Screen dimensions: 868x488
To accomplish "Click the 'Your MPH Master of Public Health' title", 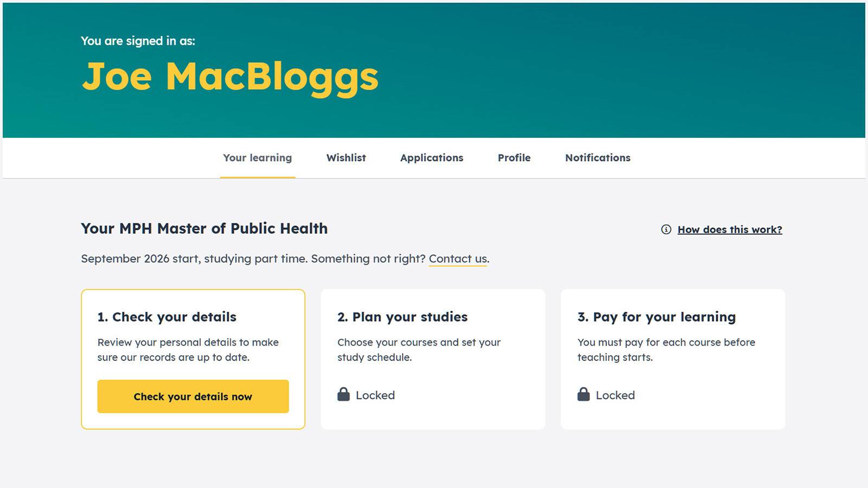I will 204,228.
